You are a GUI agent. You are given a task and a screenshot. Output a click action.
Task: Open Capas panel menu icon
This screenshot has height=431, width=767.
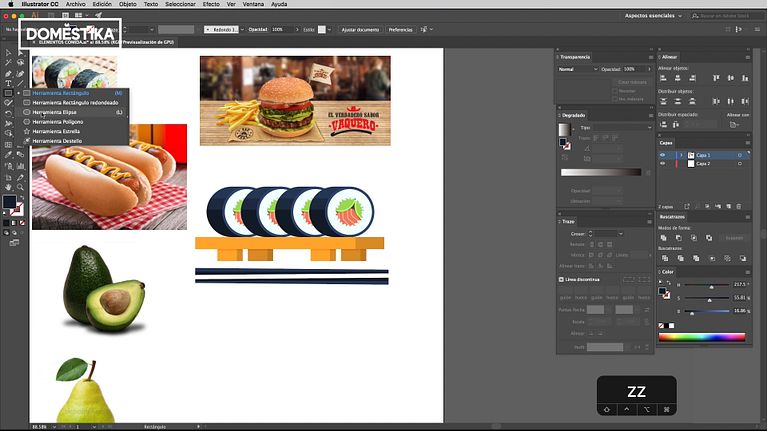(x=747, y=143)
